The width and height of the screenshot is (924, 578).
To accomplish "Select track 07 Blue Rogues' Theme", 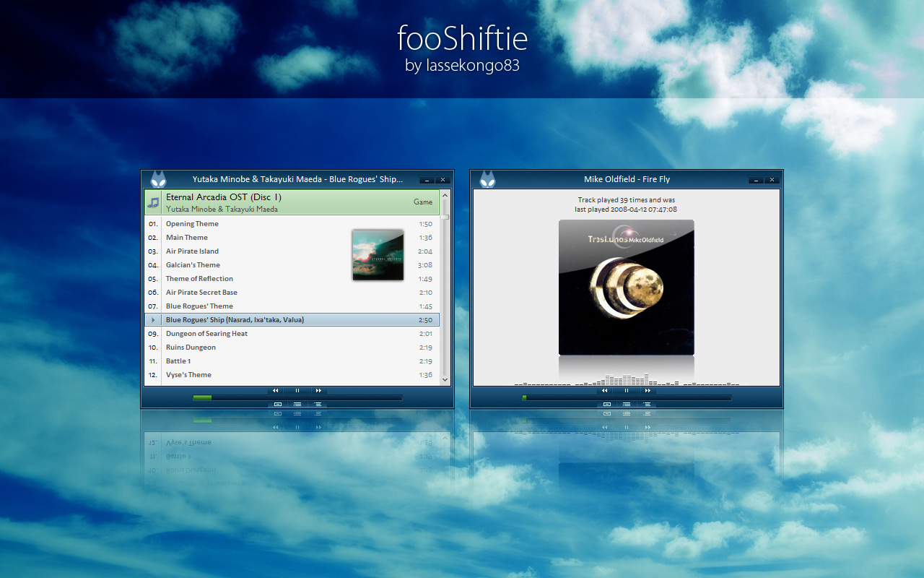I will (292, 306).
